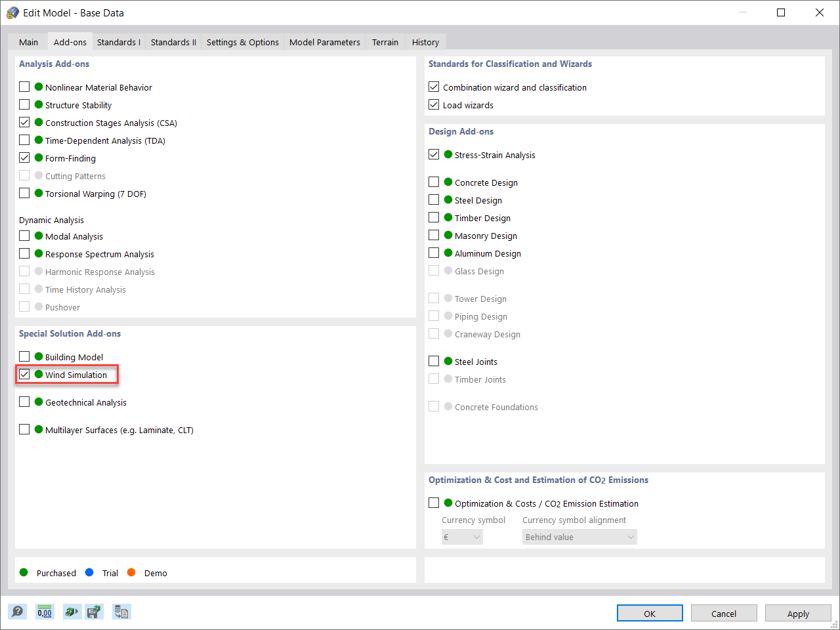Uncheck Construction Stages Analysis (CSA)
The height and width of the screenshot is (630, 840).
click(24, 122)
